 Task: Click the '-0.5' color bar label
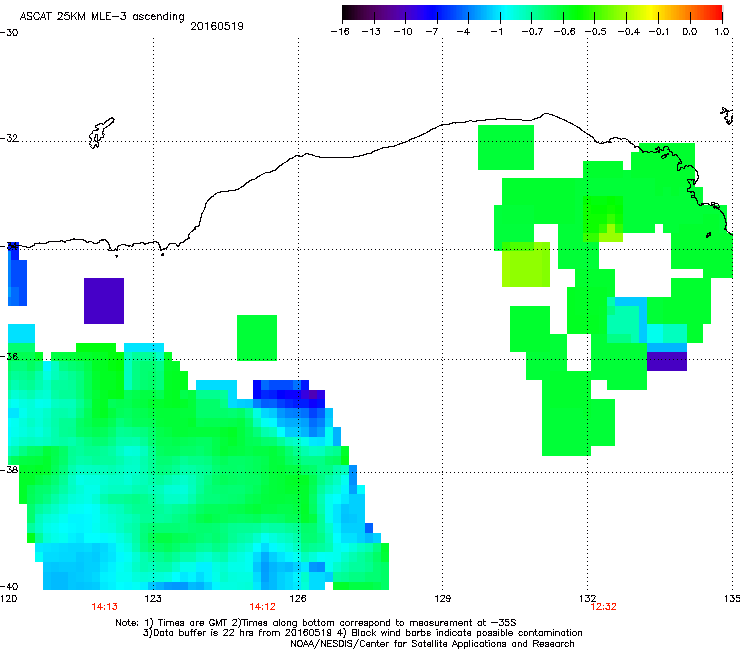tap(596, 32)
